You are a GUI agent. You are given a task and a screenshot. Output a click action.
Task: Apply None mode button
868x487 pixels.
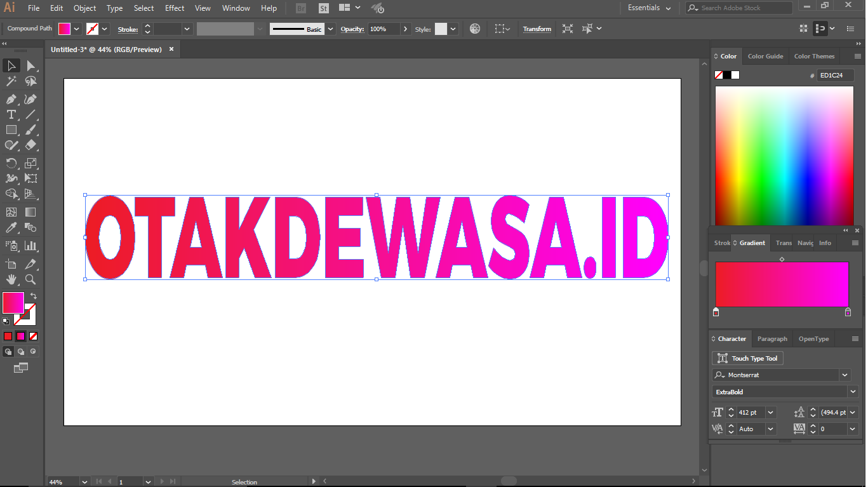(33, 336)
